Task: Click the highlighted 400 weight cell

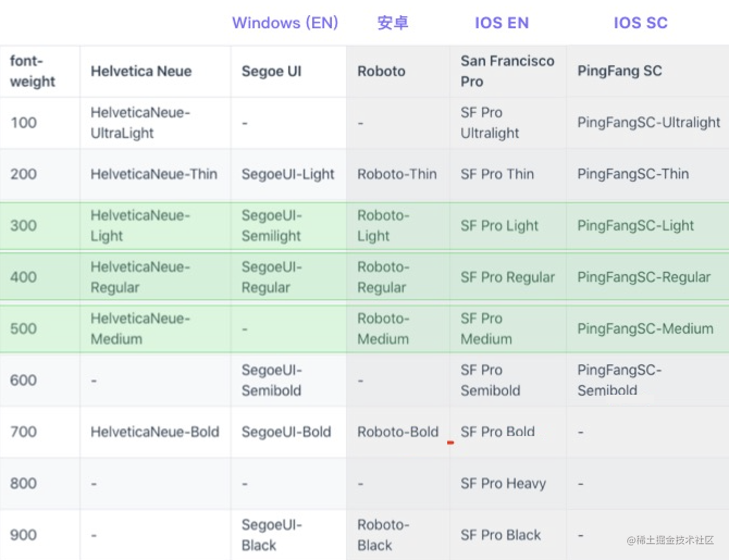Action: pos(40,277)
